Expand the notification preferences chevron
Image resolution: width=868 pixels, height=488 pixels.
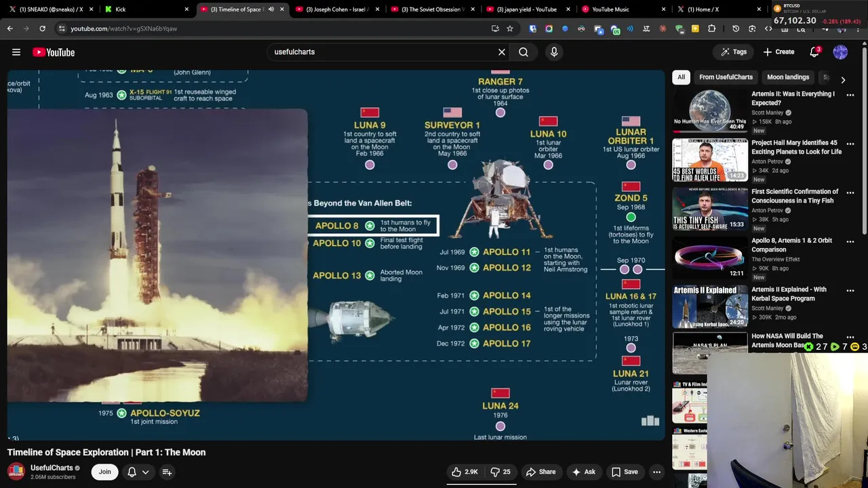pos(145,472)
